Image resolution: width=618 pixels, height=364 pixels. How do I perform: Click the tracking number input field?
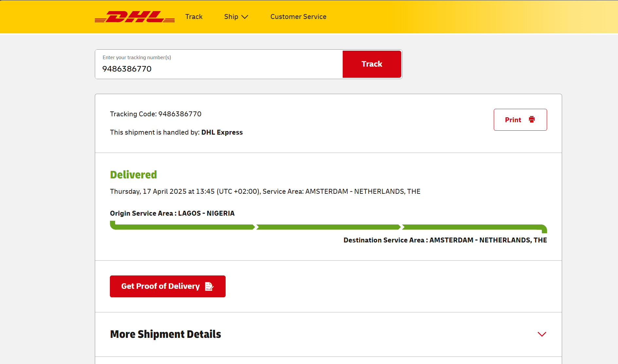[219, 64]
